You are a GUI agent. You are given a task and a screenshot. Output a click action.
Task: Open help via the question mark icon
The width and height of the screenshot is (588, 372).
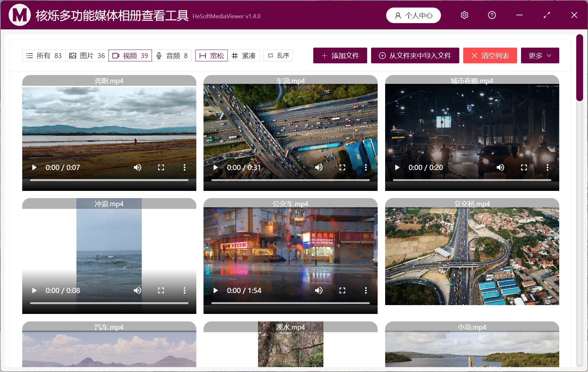tap(492, 15)
